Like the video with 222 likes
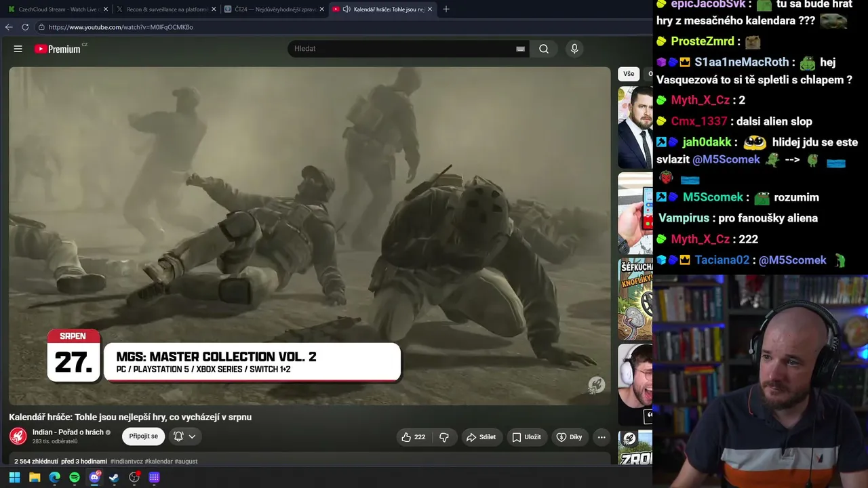Image resolution: width=868 pixels, height=488 pixels. point(414,437)
